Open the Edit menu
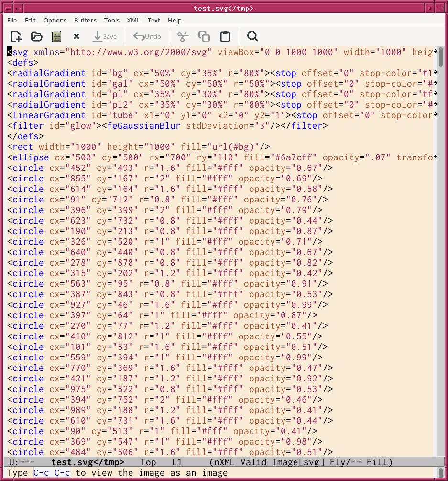 pos(30,20)
